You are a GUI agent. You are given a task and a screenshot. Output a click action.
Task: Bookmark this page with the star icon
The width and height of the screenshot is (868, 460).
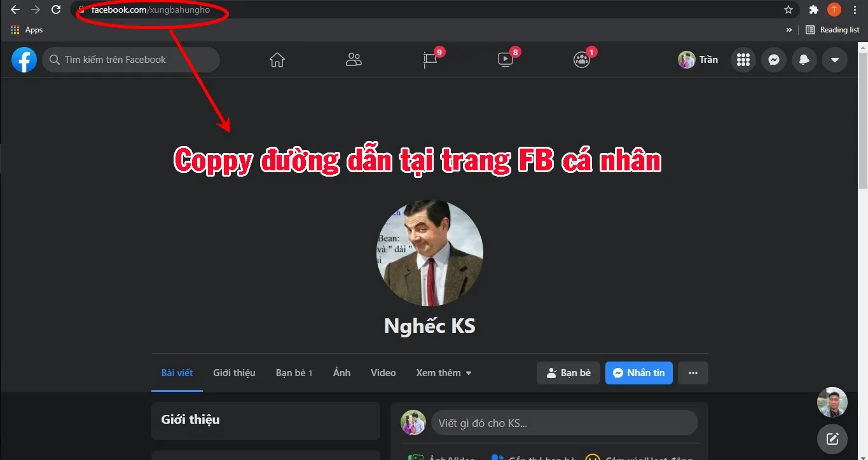click(789, 10)
